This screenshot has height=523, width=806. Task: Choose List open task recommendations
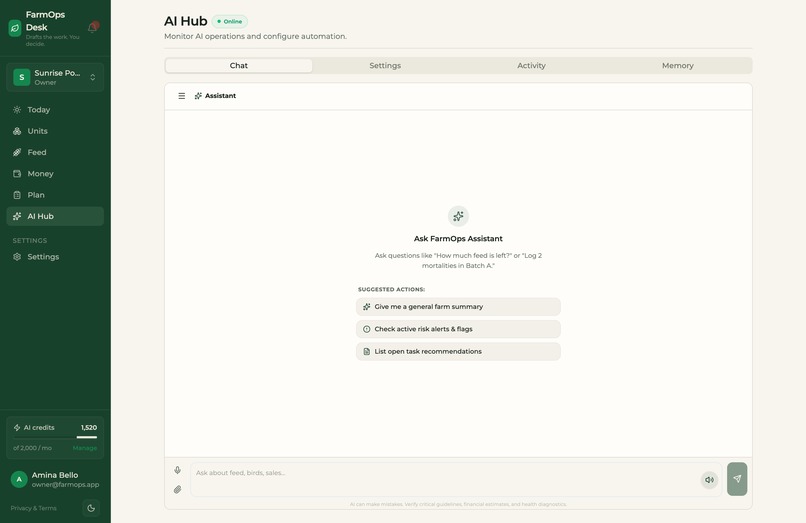[x=458, y=351]
